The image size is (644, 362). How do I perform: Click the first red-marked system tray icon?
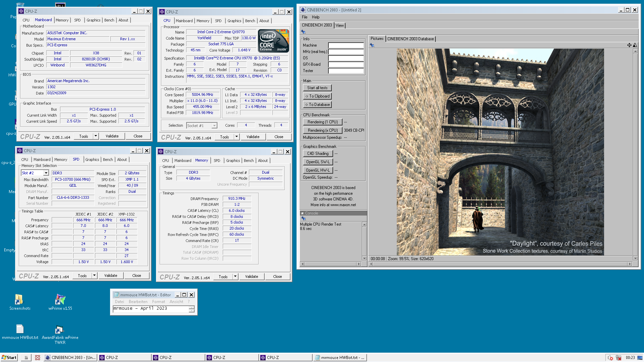click(x=610, y=358)
